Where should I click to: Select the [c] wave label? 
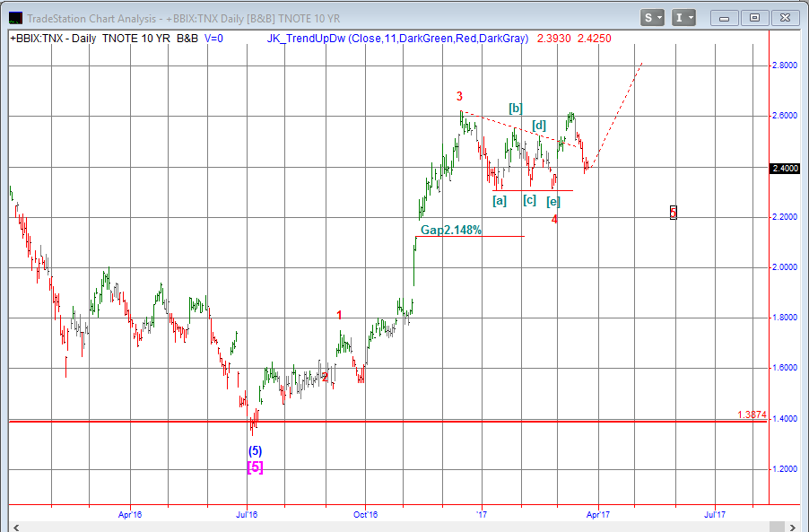tap(529, 200)
